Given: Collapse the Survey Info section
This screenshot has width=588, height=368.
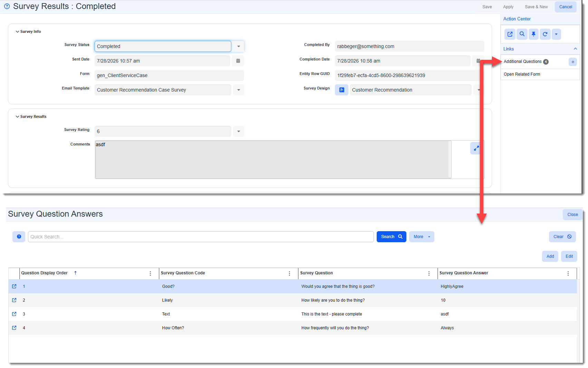Looking at the screenshot, I should 17,31.
